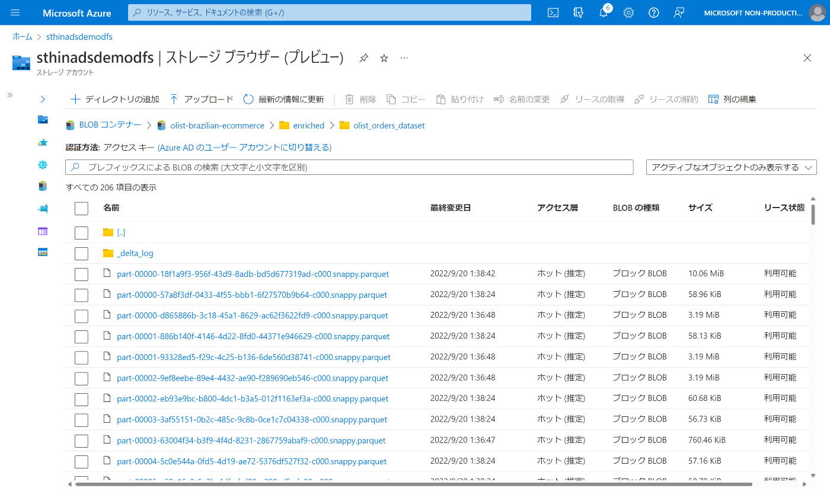Sort by 名前 column header

click(x=111, y=208)
